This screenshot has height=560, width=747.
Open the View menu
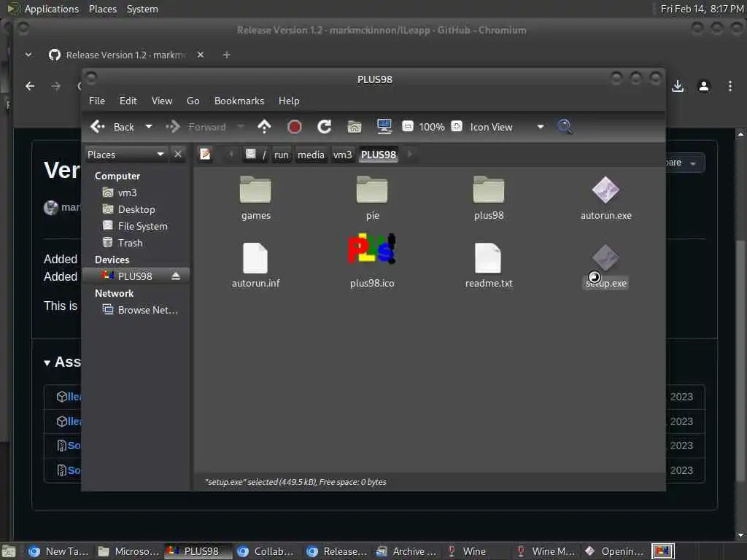(162, 101)
